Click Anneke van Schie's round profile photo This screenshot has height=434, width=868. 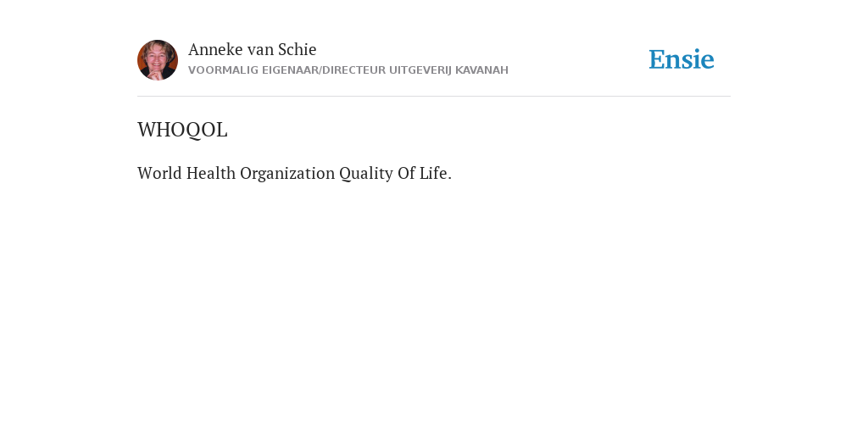point(158,60)
